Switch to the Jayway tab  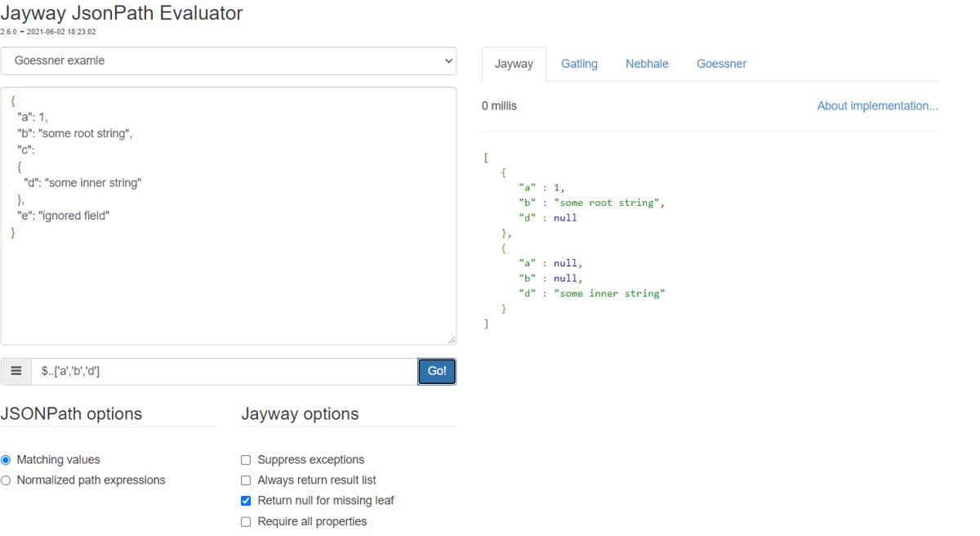(x=514, y=64)
